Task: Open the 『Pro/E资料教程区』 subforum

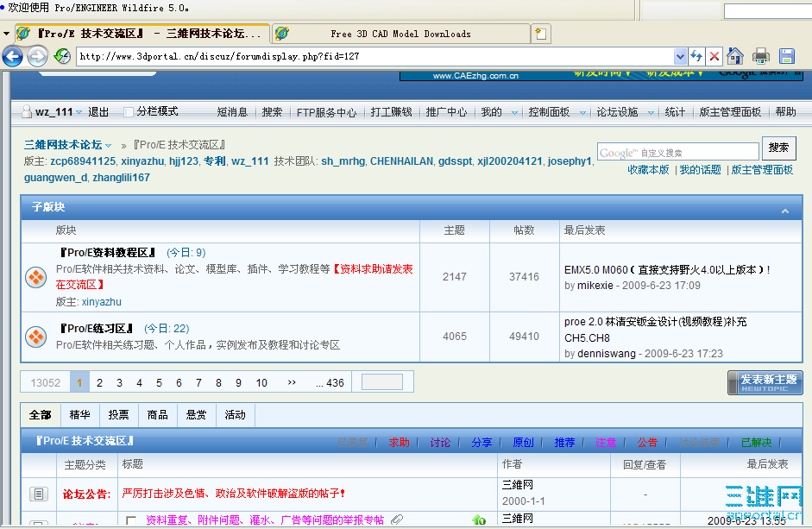Action: point(107,252)
